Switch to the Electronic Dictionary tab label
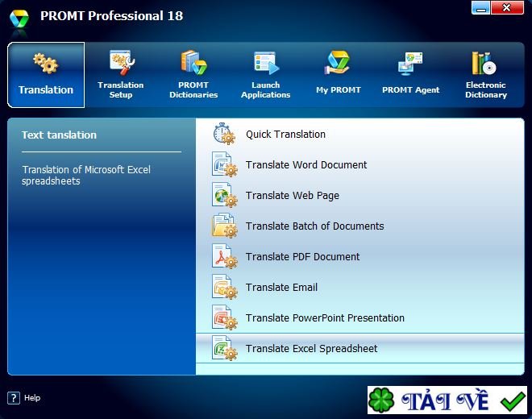Viewport: 532px width, 419px height. pos(486,90)
